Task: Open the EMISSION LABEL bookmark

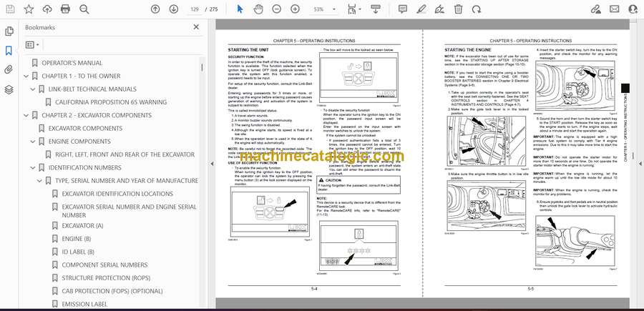Action: [x=84, y=304]
